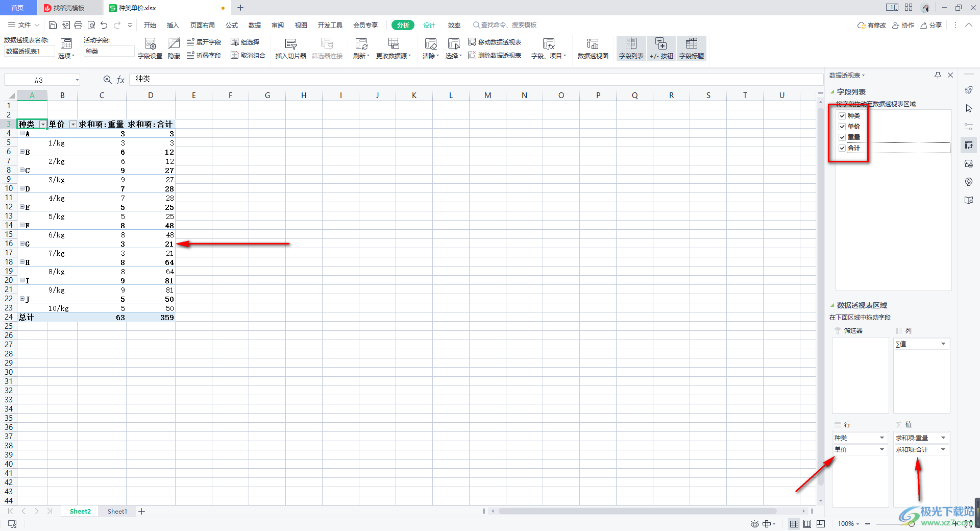Switch to normal view in status bar
This screenshot has height=531, width=980.
point(794,524)
